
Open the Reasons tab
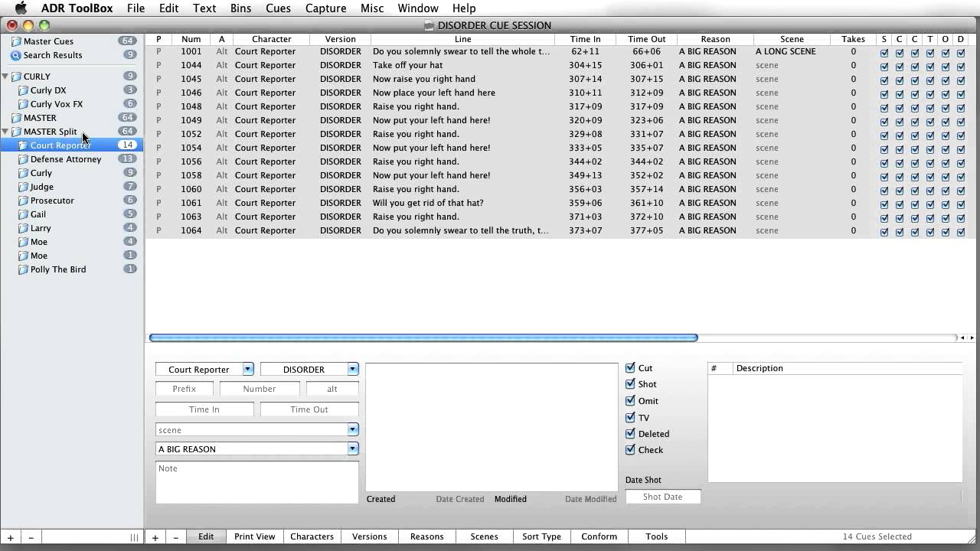pos(426,537)
